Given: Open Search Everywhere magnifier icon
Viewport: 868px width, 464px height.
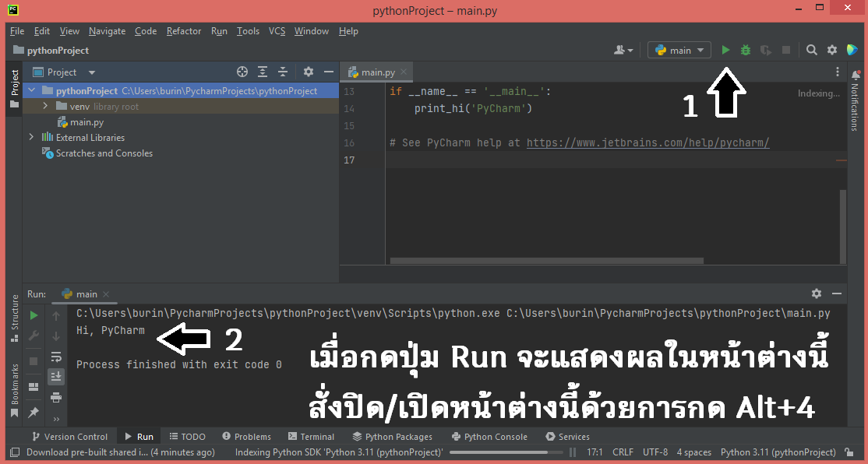Looking at the screenshot, I should coord(812,50).
